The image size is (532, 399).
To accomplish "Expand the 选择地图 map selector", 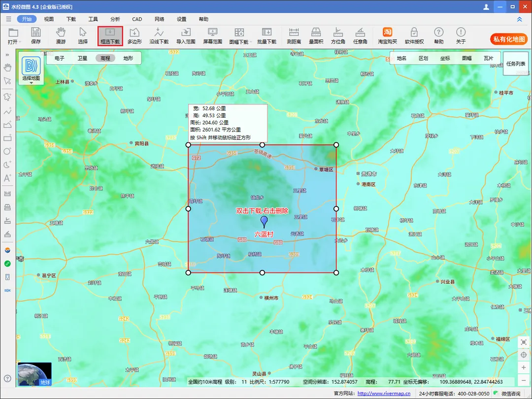I will (x=31, y=69).
